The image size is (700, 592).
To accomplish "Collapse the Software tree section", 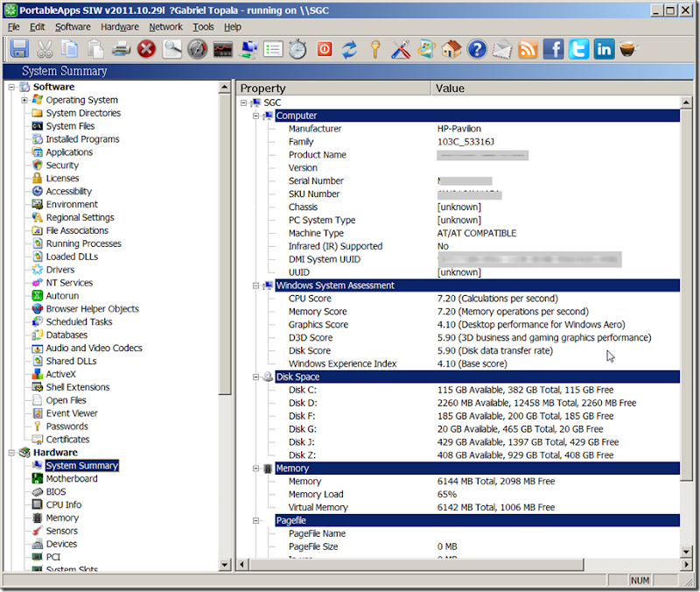I will pyautogui.click(x=12, y=87).
